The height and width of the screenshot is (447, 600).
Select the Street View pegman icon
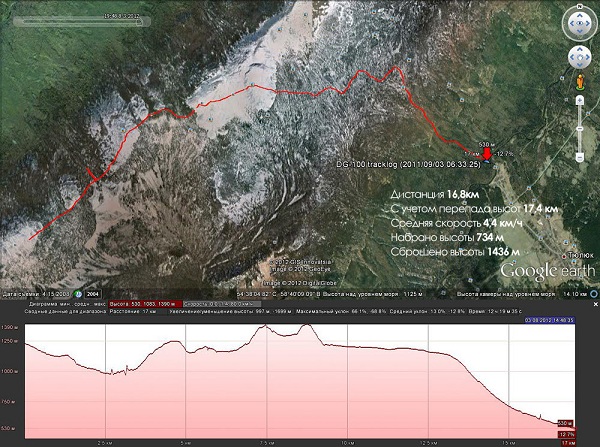(579, 80)
